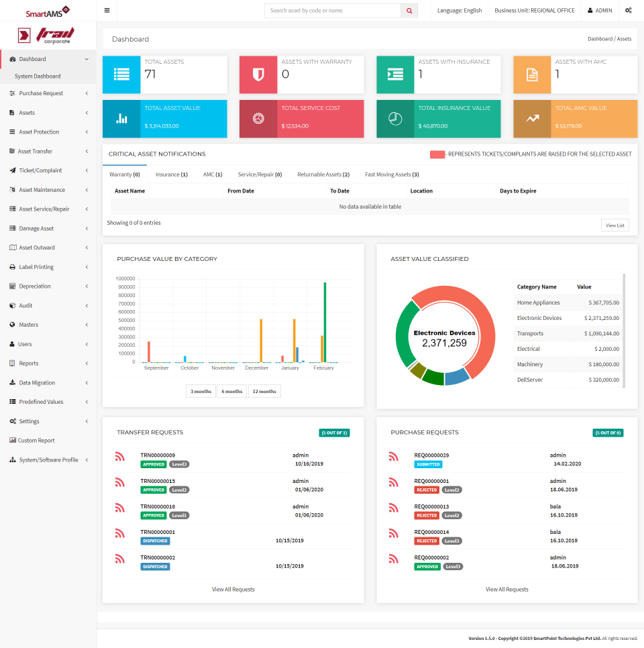This screenshot has width=644, height=648.
Task: Click the pie chart icon on Total Insurance Value
Action: coord(395,117)
